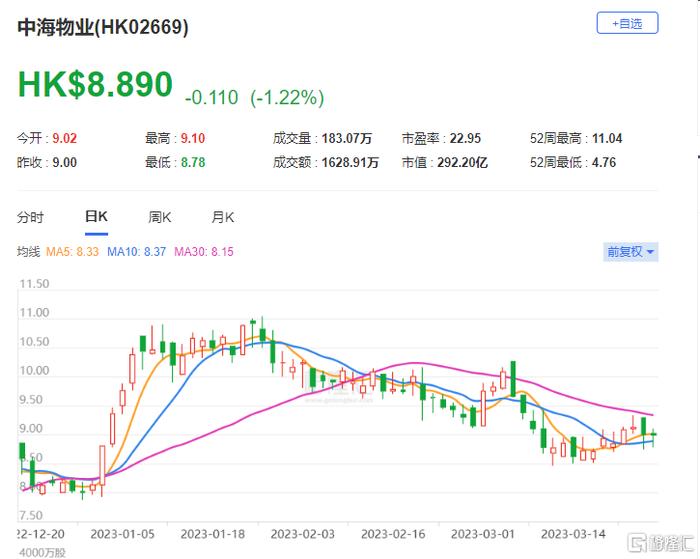
Task: Expand the 前复权 adjustment dropdown
Action: point(630,252)
